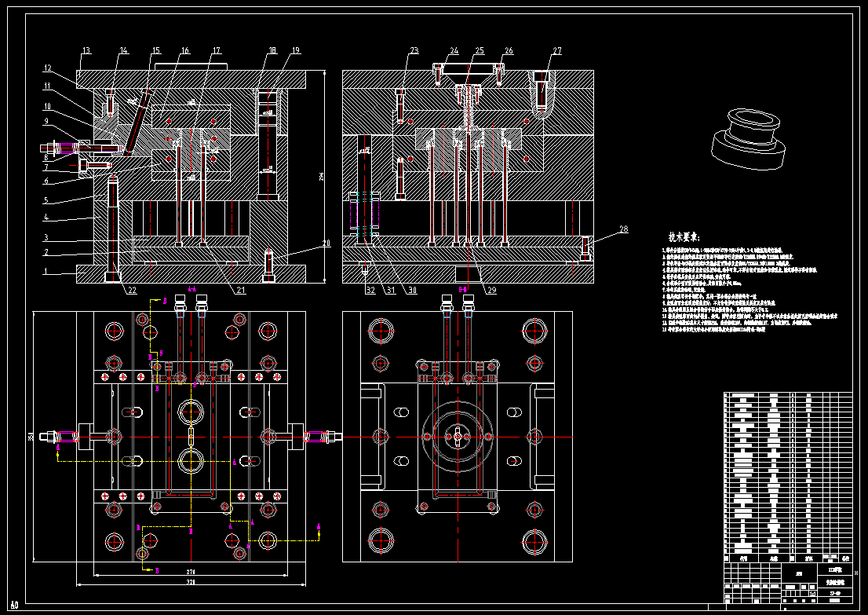Viewport: 868px width, 615px height.
Task: Select callout number 31
Action: 391,290
